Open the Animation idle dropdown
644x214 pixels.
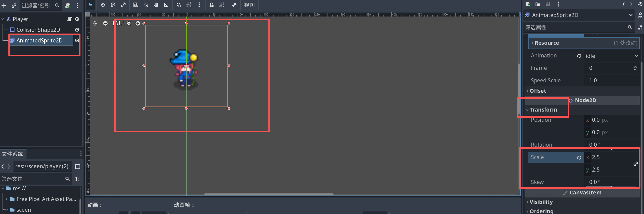pyautogui.click(x=612, y=56)
